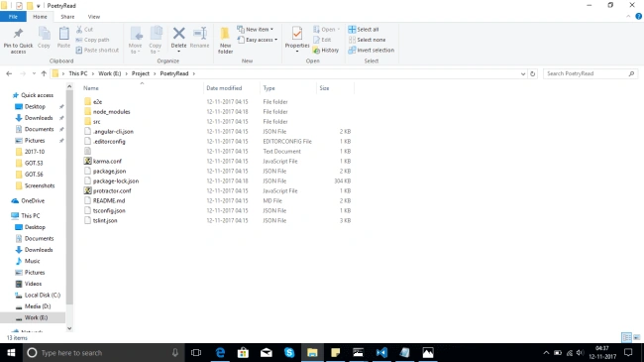This screenshot has width=644, height=362.
Task: Switch to the View ribbon tab
Action: [x=94, y=17]
